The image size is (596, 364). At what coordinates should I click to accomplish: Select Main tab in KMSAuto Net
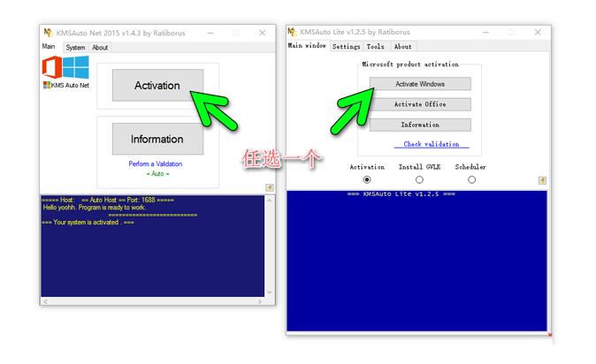pyautogui.click(x=49, y=46)
